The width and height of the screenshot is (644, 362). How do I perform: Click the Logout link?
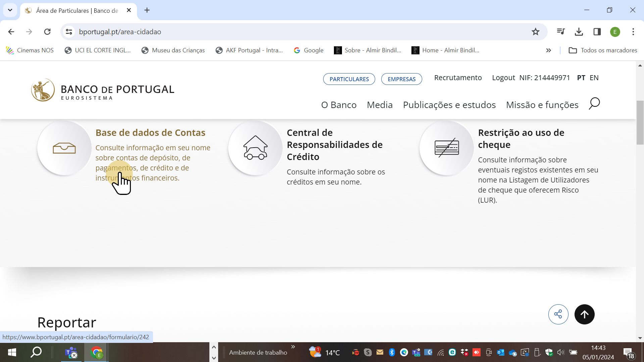point(503,78)
